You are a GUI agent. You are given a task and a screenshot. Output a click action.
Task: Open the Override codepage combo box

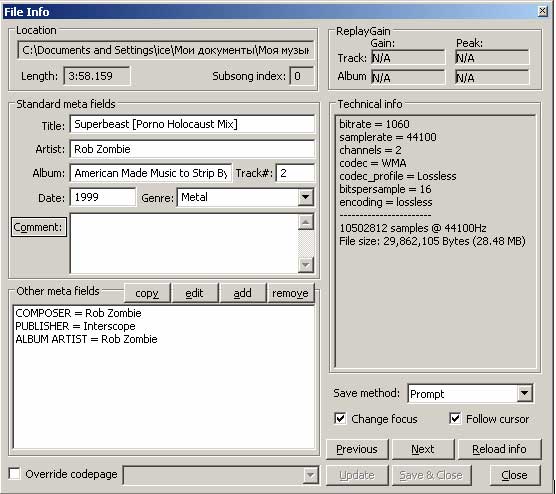[221, 475]
